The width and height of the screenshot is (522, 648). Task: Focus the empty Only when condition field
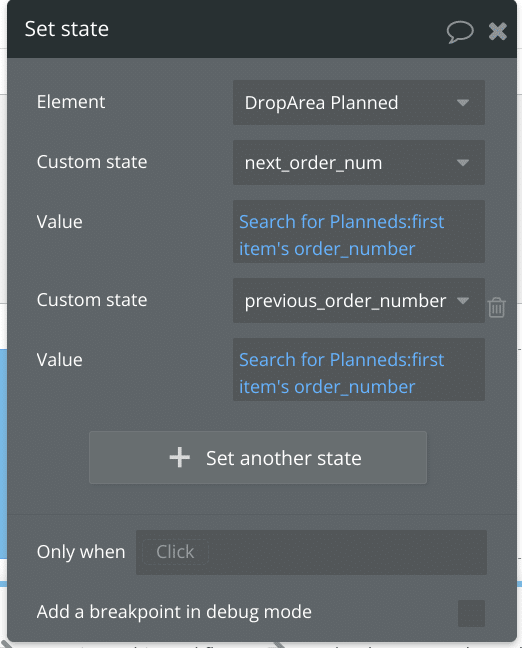tap(311, 552)
